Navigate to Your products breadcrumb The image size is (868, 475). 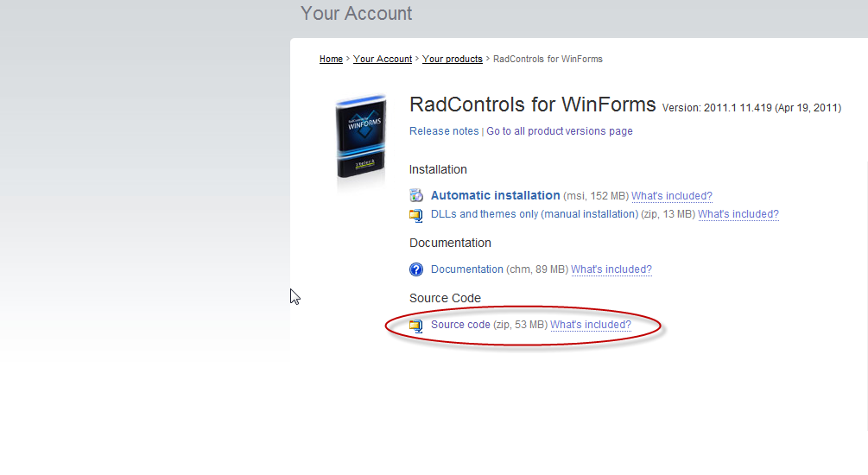pos(453,60)
